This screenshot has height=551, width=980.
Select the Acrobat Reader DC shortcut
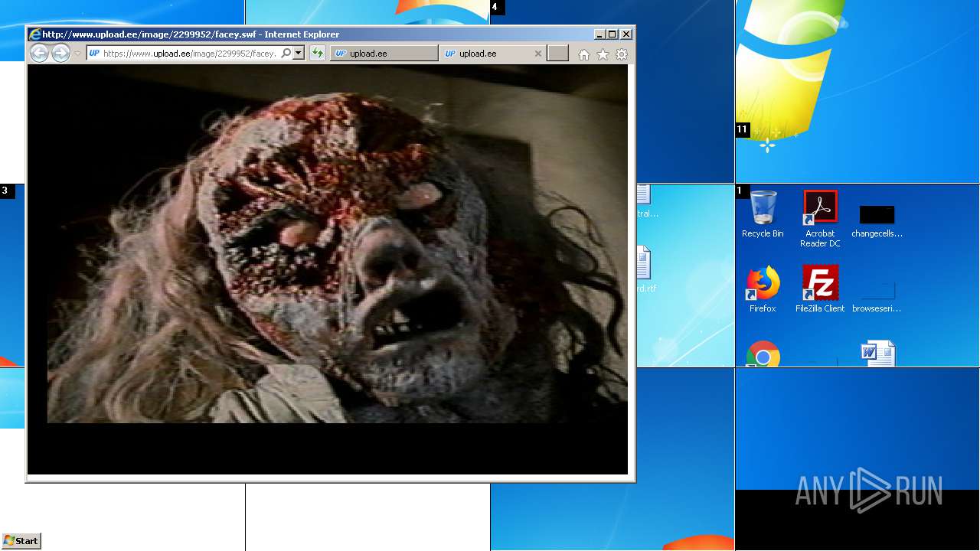point(820,219)
